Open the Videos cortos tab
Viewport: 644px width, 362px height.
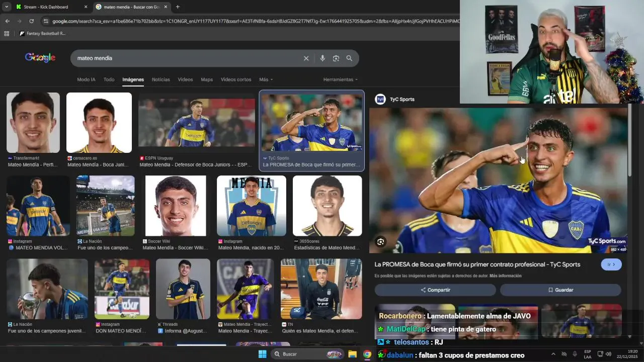point(236,79)
